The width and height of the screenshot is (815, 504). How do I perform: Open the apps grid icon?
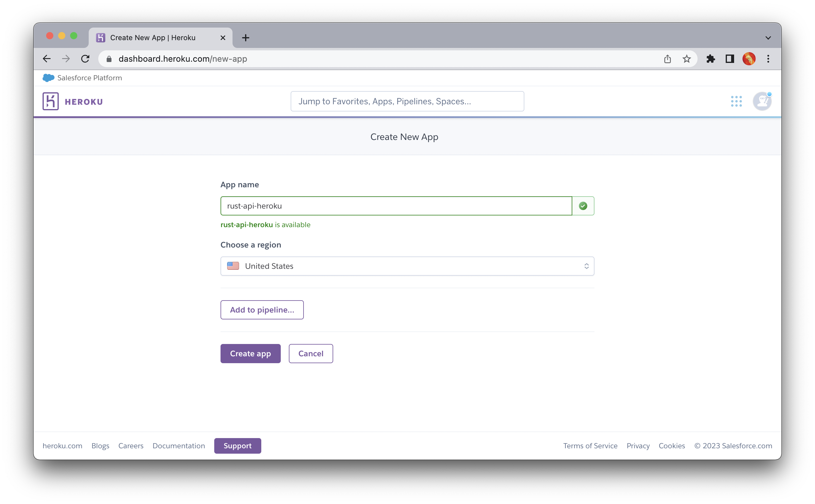coord(736,101)
